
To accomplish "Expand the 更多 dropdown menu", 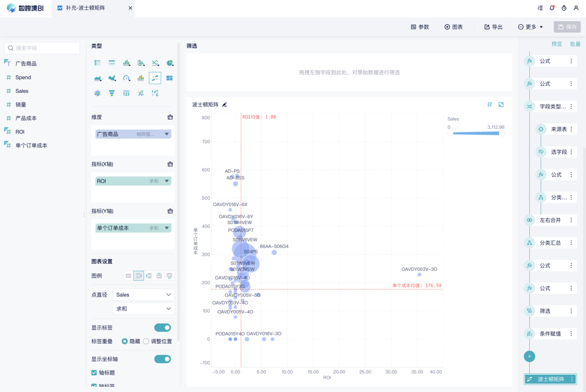I will pos(530,27).
